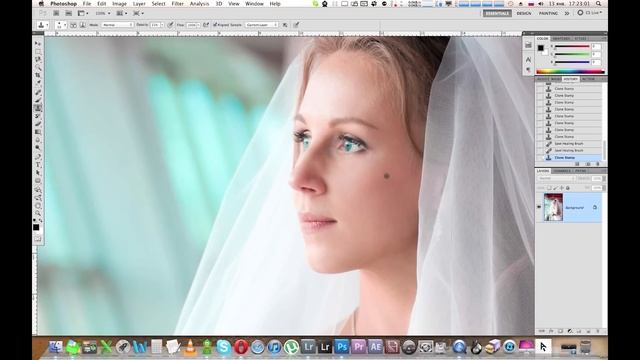Open the tool preset picker dropdown
Screen dimensions: 640x360
[x=43, y=25]
